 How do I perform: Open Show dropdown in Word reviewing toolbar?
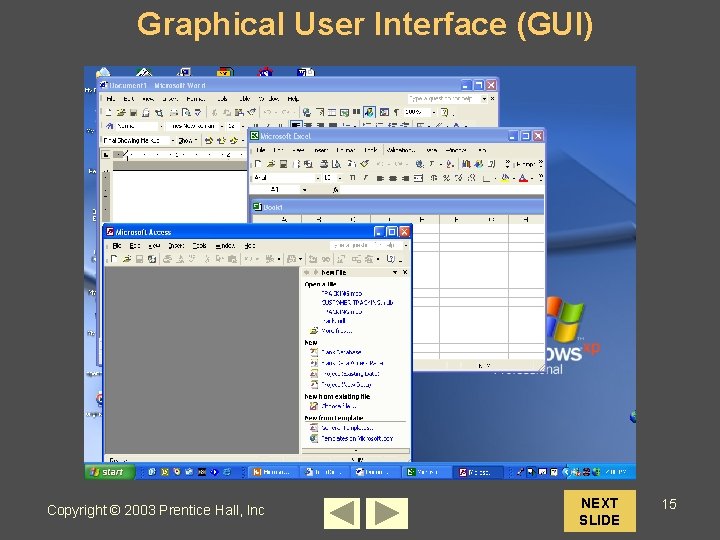pos(187,141)
